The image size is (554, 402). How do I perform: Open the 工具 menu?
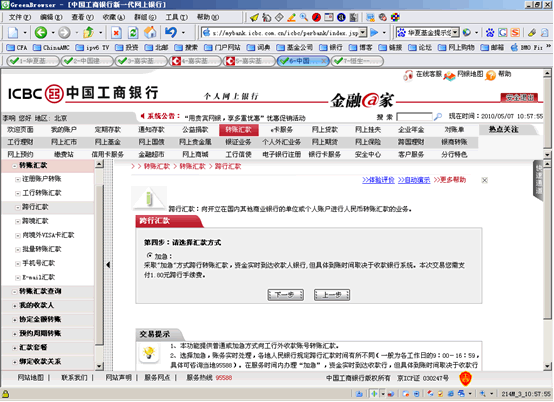[x=177, y=17]
